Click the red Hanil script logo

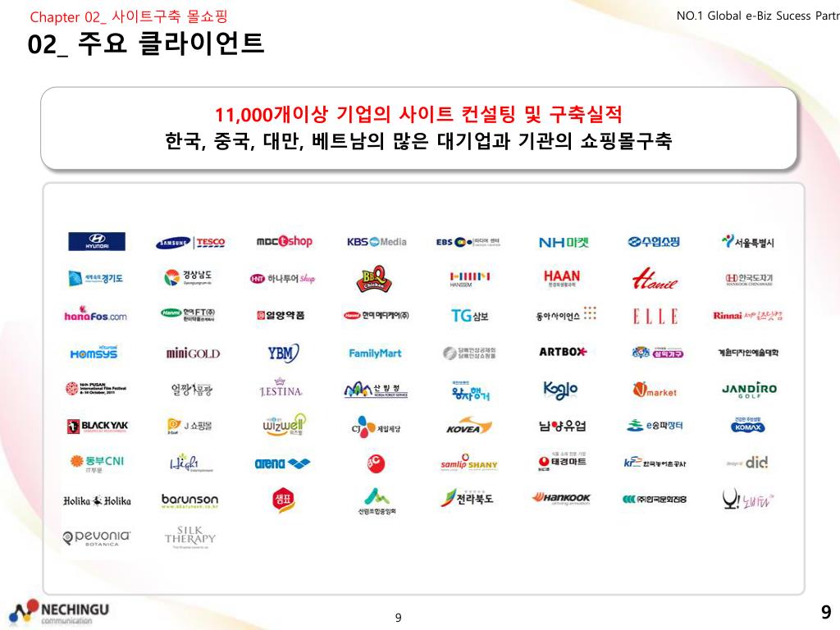click(x=655, y=279)
